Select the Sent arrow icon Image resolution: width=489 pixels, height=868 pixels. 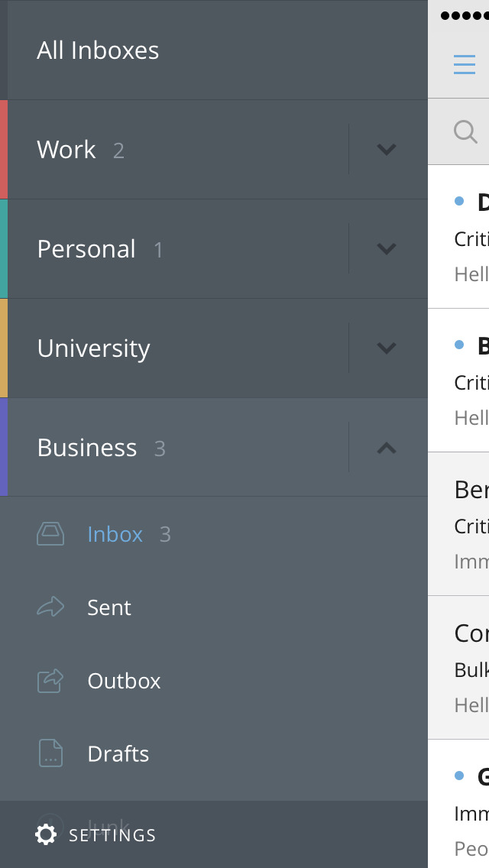(x=50, y=607)
